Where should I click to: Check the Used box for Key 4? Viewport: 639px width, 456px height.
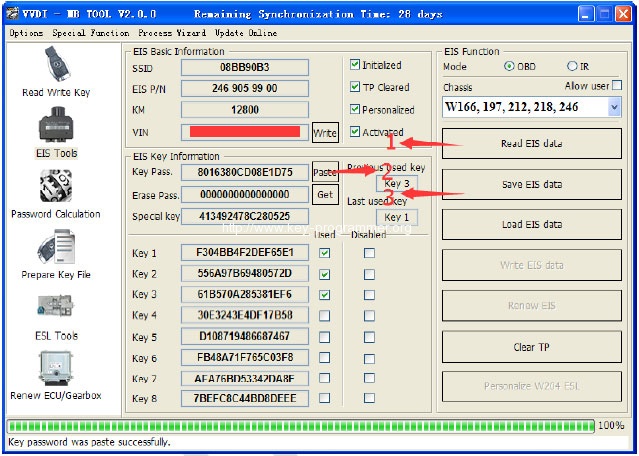tap(324, 315)
